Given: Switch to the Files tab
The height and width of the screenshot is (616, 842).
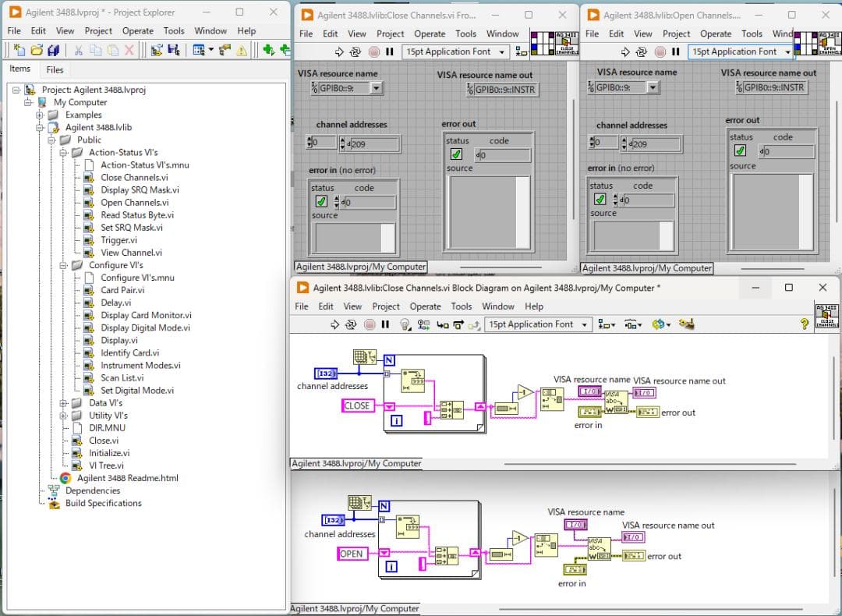Looking at the screenshot, I should [x=55, y=69].
